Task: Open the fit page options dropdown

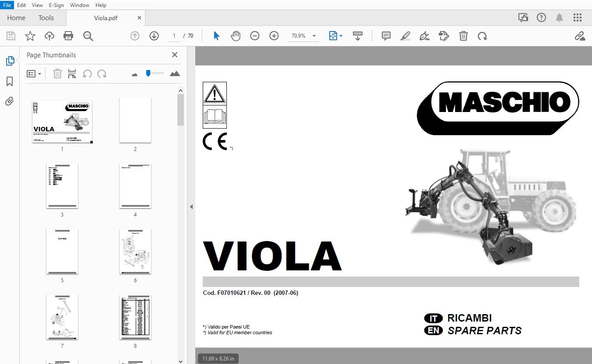Action: [x=335, y=36]
